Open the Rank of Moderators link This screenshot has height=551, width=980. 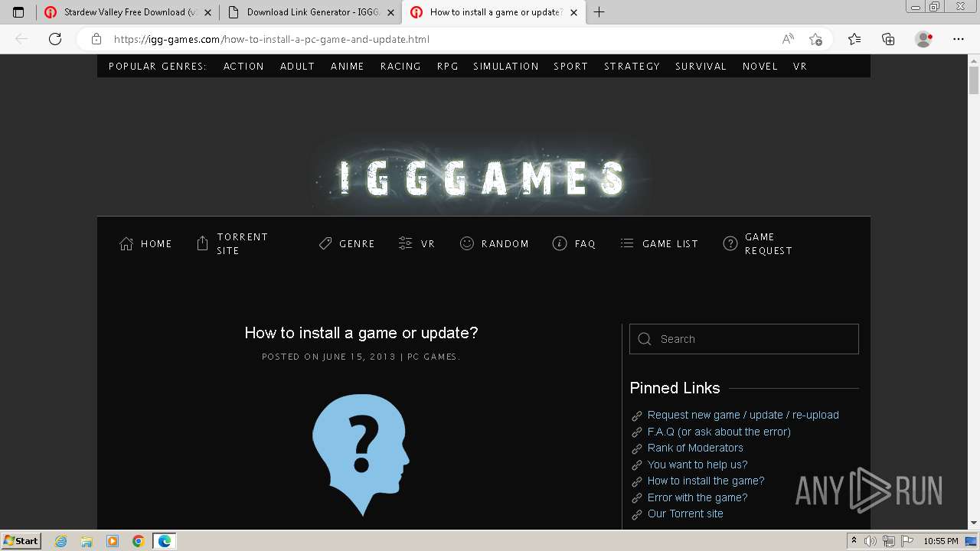point(695,448)
